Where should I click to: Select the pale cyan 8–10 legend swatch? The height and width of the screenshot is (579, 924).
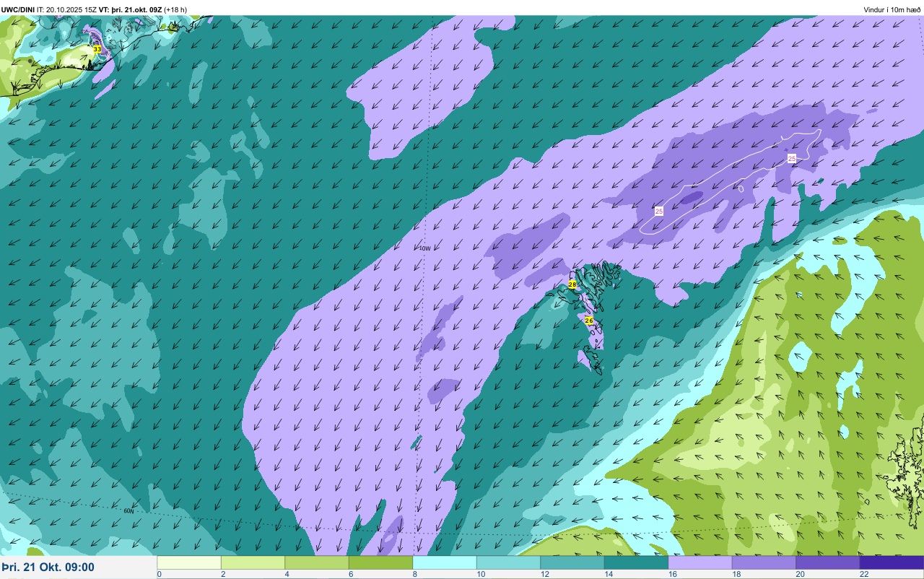445,562
